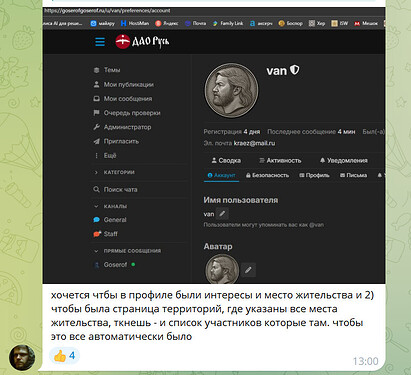Click the ДАО Русь site logo
This screenshot has width=411, height=375.
[x=142, y=42]
